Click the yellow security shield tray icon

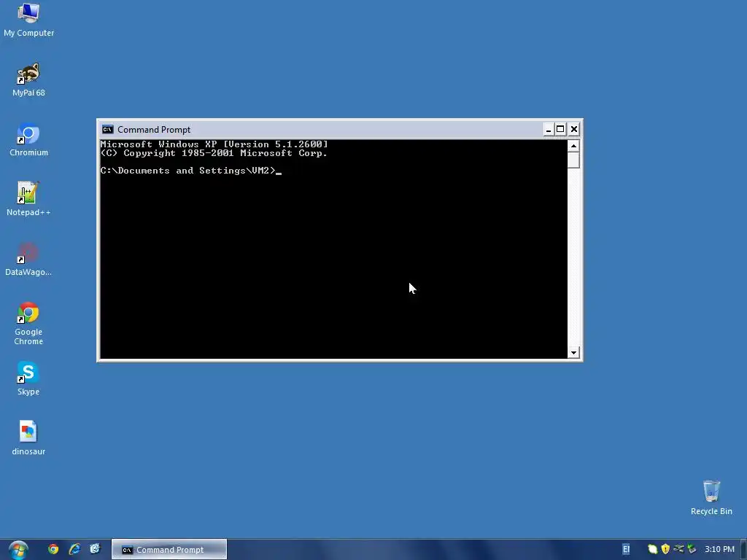[665, 549]
